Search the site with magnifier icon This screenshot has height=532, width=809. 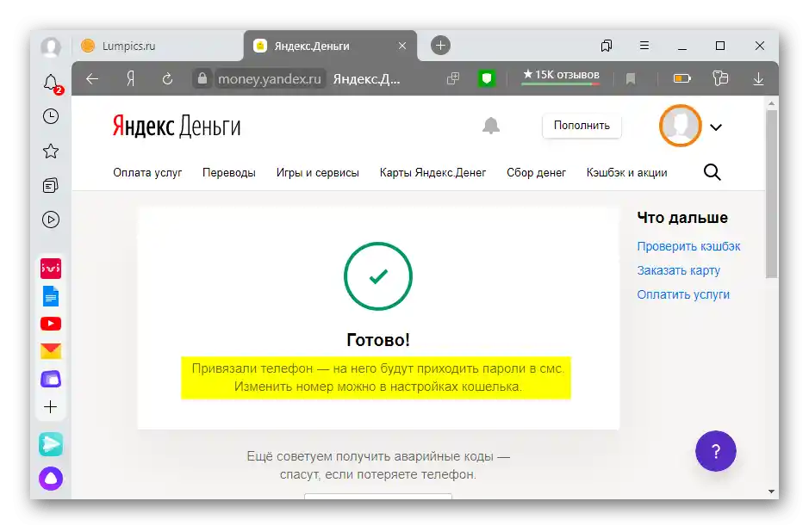(712, 172)
